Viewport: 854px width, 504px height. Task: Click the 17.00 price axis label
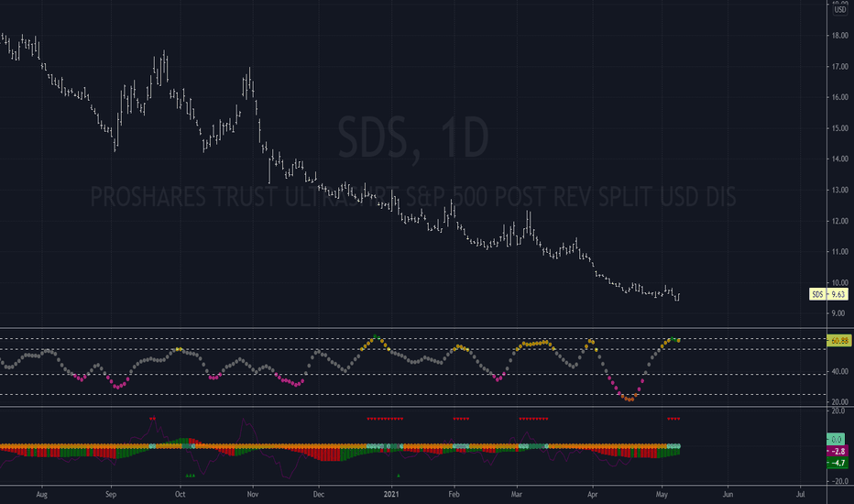(840, 67)
